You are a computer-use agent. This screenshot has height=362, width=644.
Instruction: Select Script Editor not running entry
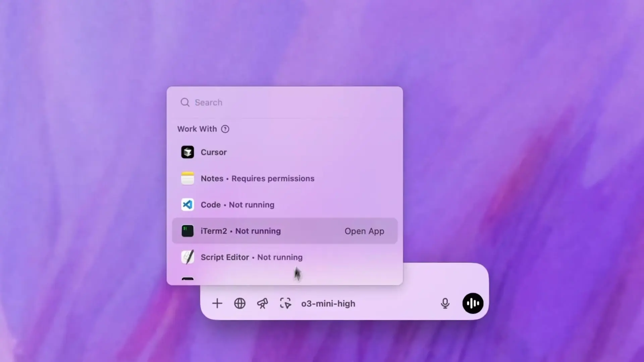[285, 257]
